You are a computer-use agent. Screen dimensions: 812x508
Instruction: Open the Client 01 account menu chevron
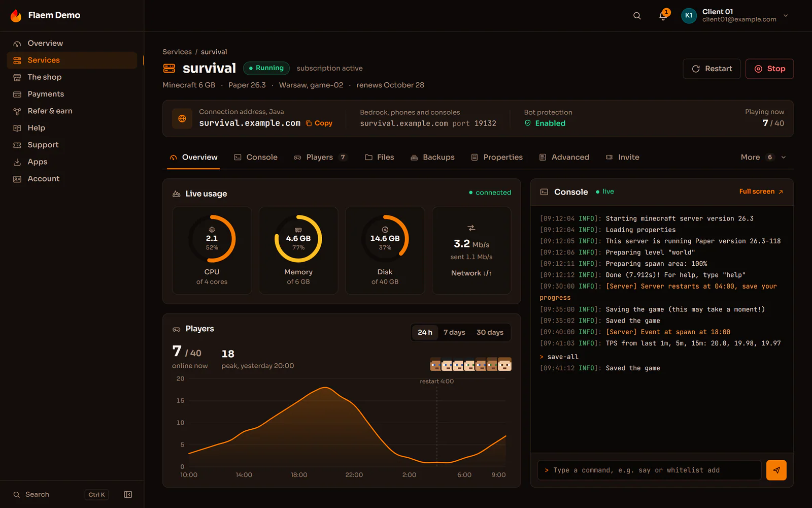(786, 16)
